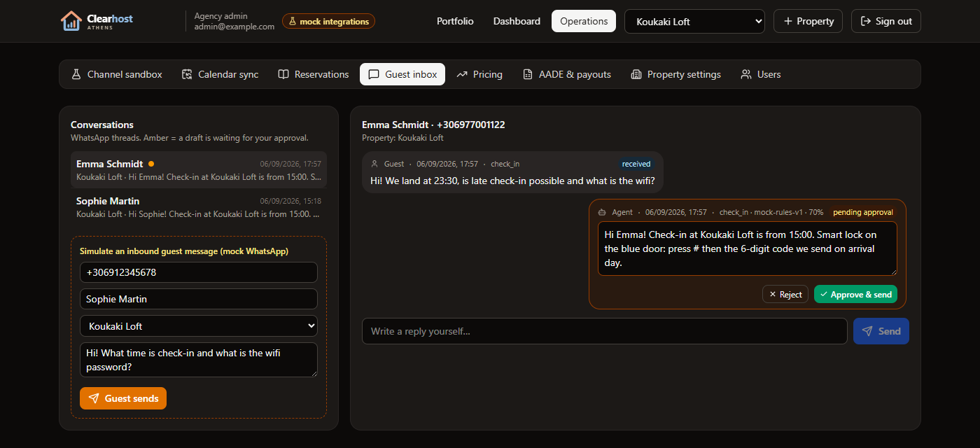This screenshot has height=448, width=980.
Task: Click the received status badge
Action: tap(636, 164)
